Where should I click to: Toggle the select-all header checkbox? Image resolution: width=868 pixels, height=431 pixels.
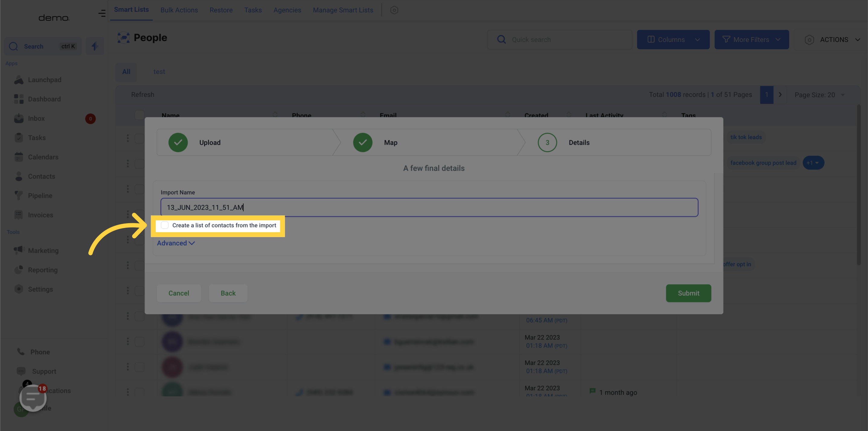[139, 115]
